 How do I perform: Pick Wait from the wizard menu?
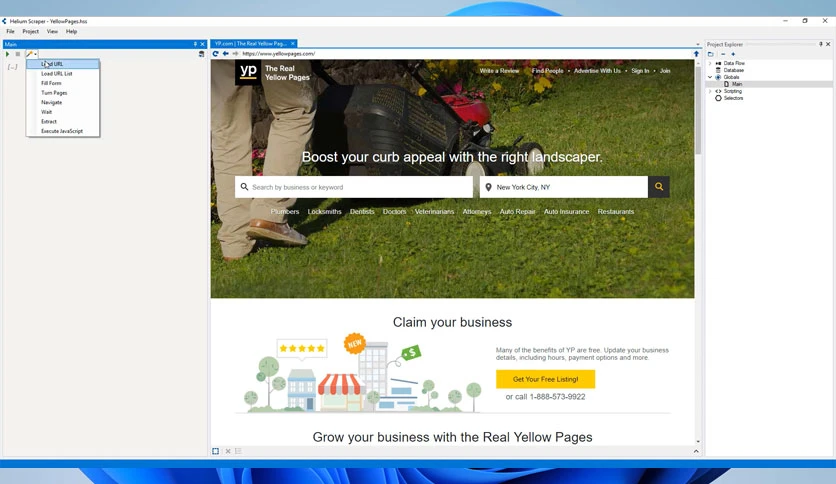(63, 112)
